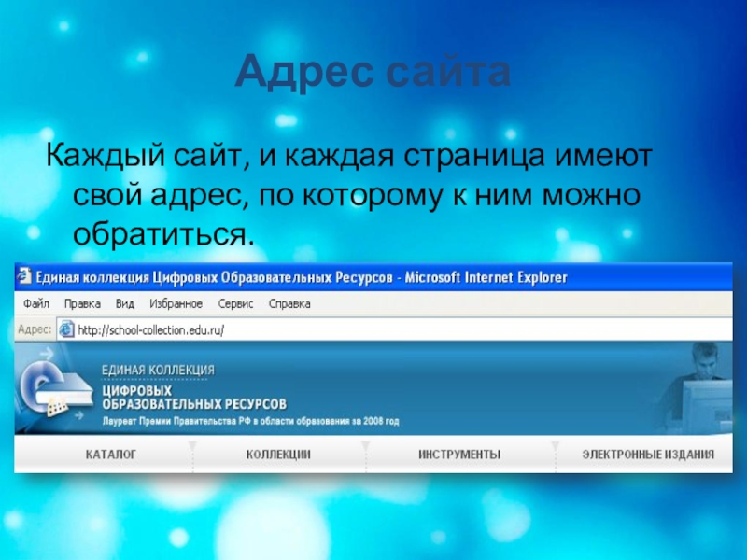
Task: Open the Сервис menu
Action: (235, 303)
